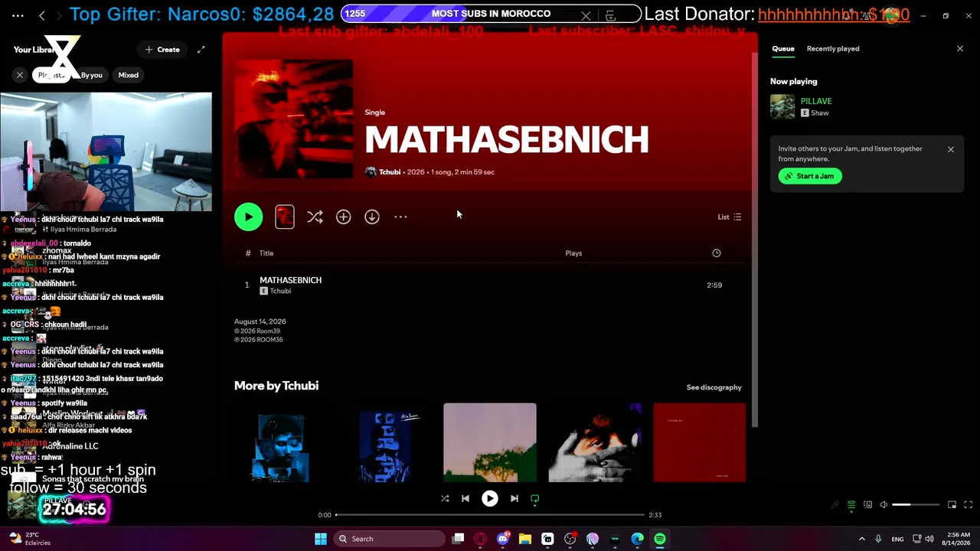
Task: Toggle repeat mode in the player bar
Action: click(535, 498)
